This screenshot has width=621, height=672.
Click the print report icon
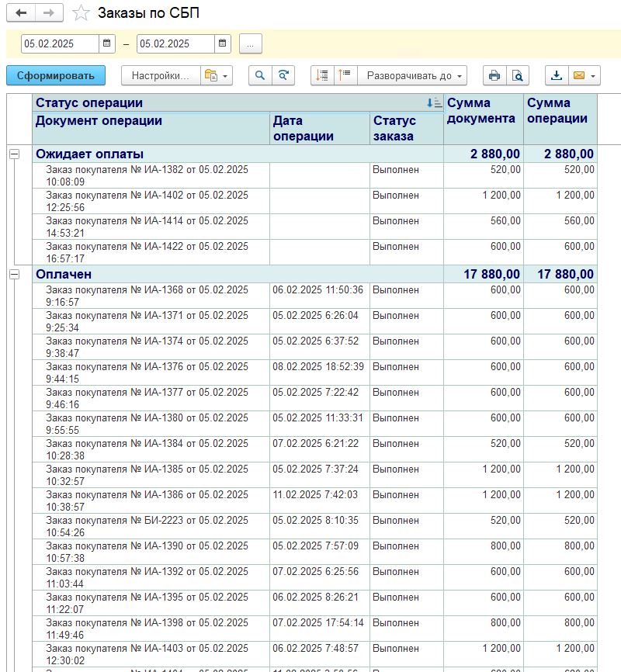tap(494, 75)
